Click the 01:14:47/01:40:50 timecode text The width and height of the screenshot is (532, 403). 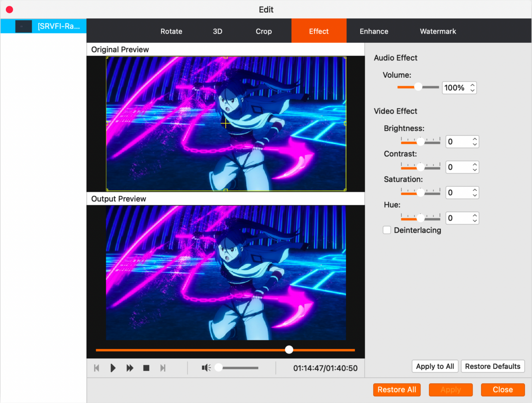click(x=325, y=368)
